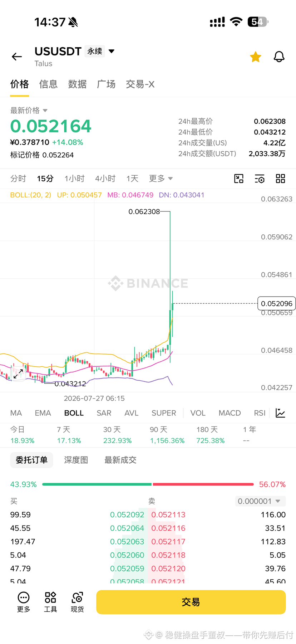296x644 pixels.
Task: Tap the battery indicator
Action: (x=258, y=22)
